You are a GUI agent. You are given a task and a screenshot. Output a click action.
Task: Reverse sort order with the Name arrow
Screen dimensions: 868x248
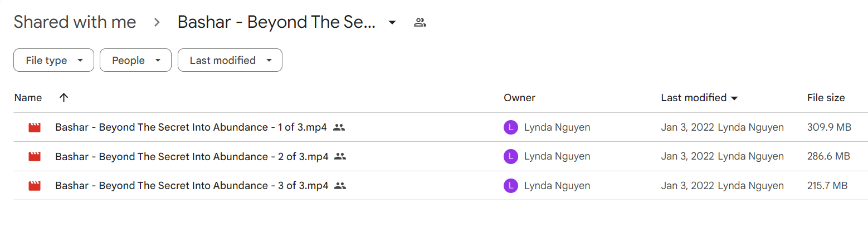(64, 98)
